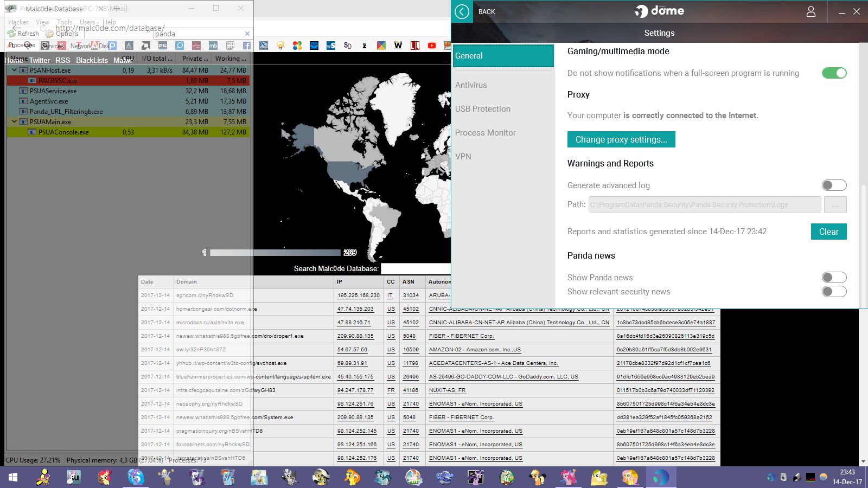This screenshot has width=868, height=488.
Task: Disable the gaming mode notifications toggle
Action: pos(834,73)
